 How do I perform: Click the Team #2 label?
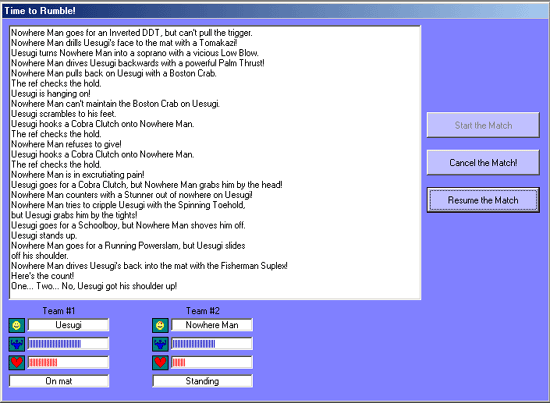[203, 311]
